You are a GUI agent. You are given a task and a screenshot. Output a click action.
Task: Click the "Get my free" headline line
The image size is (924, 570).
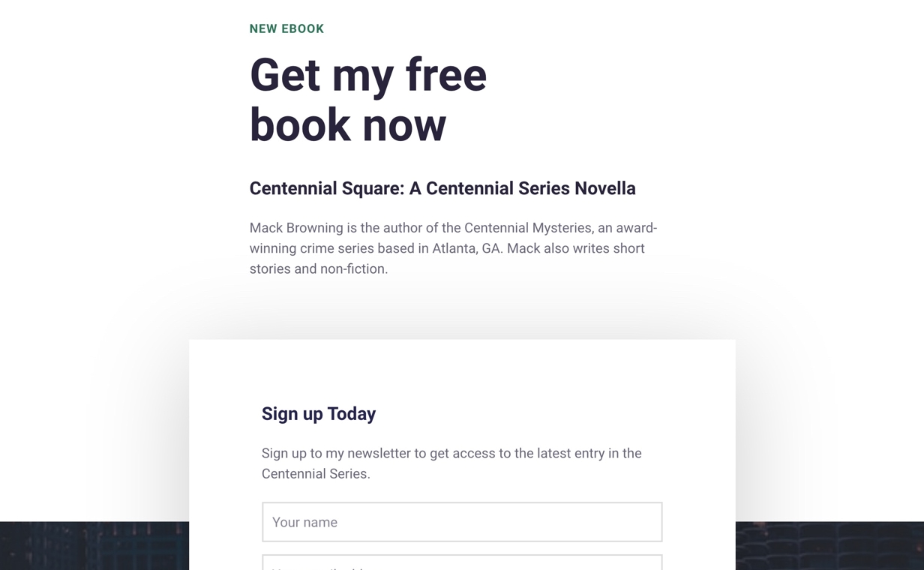[367, 75]
